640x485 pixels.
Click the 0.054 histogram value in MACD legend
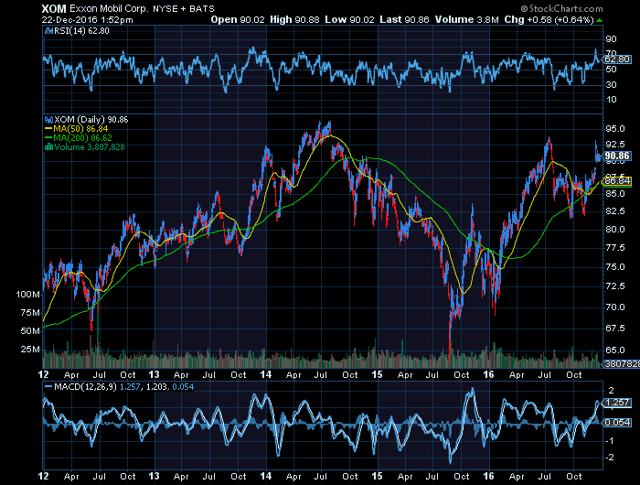click(x=183, y=387)
